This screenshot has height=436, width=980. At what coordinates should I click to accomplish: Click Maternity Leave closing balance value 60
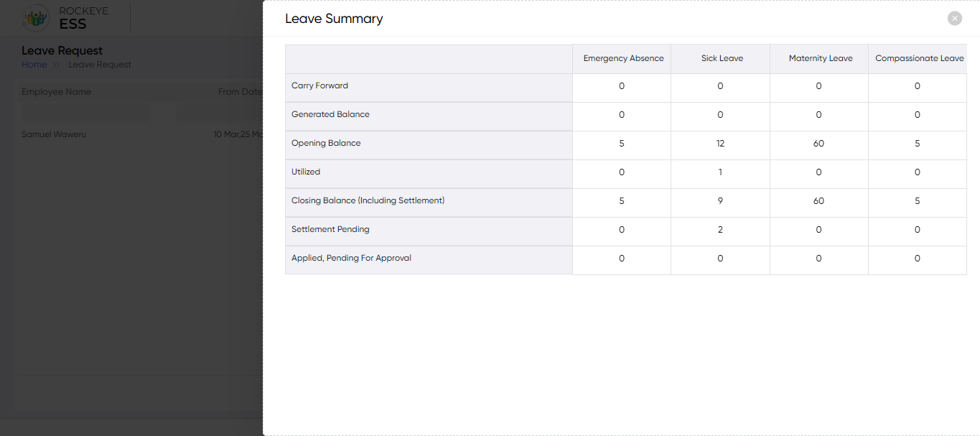tap(818, 201)
